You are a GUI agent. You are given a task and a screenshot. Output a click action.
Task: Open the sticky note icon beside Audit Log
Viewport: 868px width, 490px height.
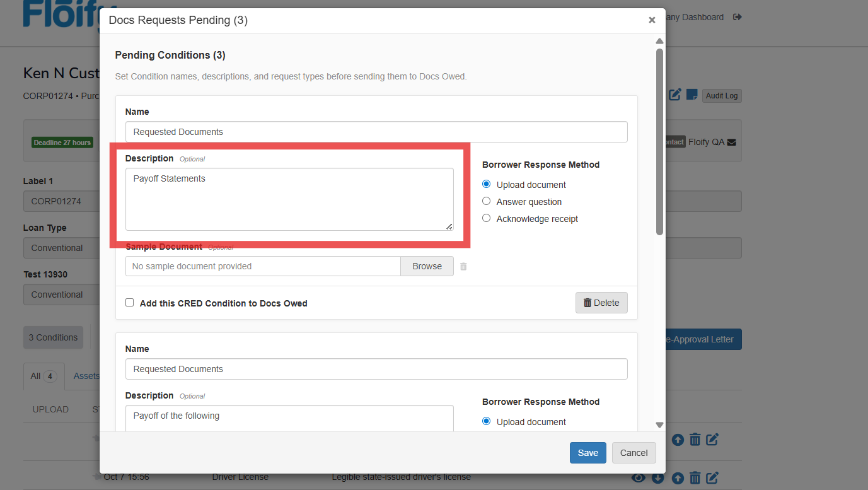point(692,95)
